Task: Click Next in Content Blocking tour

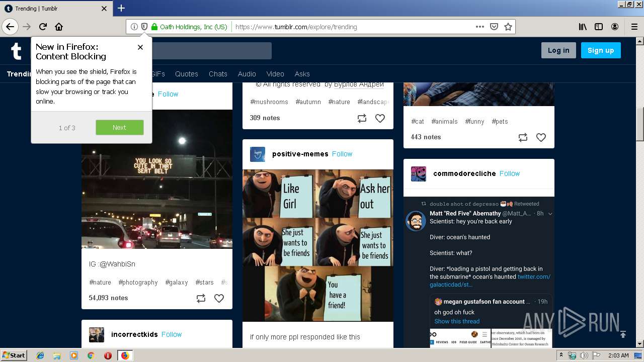Action: (120, 127)
